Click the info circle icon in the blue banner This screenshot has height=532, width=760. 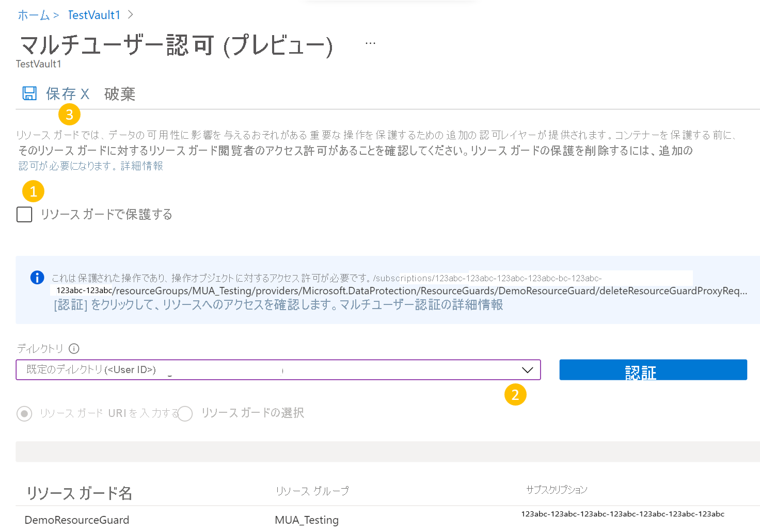click(x=37, y=278)
